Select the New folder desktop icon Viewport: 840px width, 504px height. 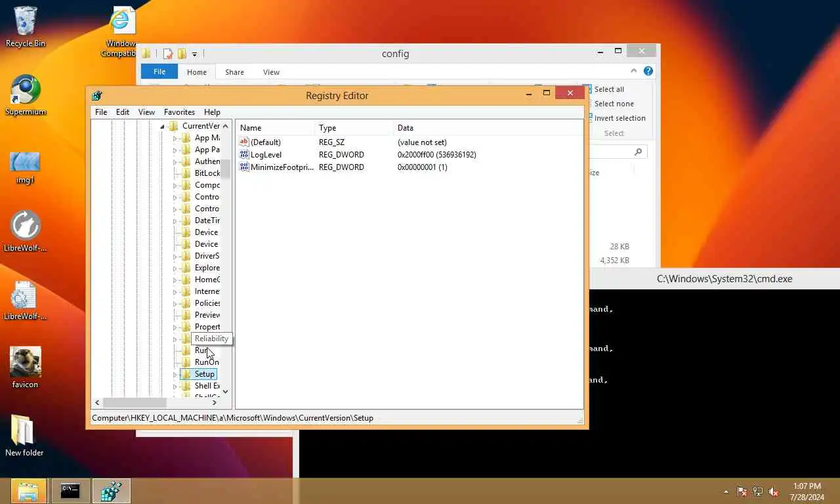24,436
